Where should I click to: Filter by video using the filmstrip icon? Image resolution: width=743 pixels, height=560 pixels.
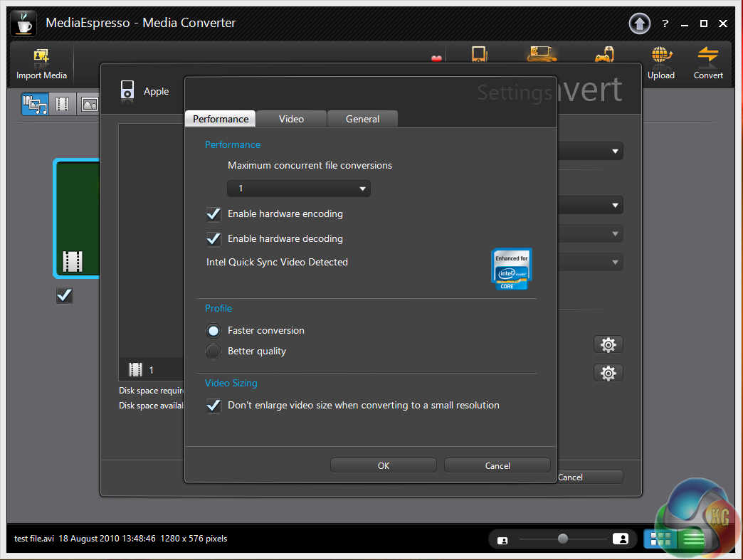click(63, 105)
